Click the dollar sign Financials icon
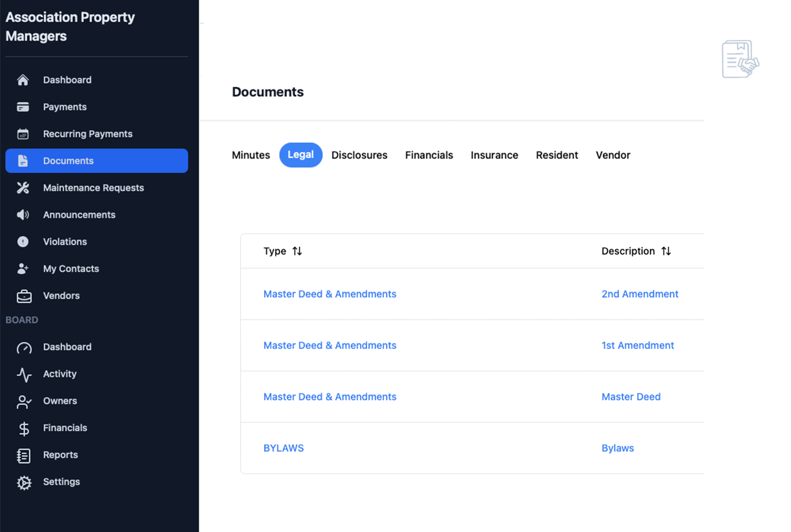Image resolution: width=791 pixels, height=532 pixels. (24, 429)
